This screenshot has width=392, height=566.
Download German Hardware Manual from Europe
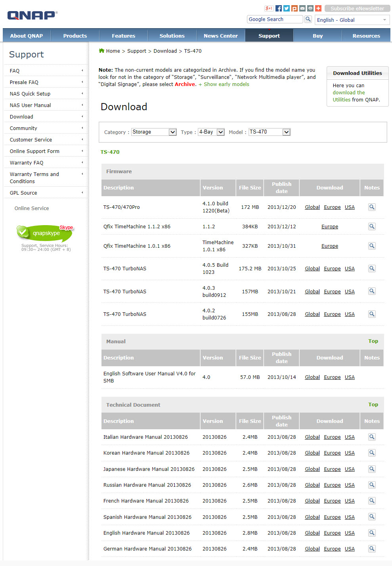332,549
